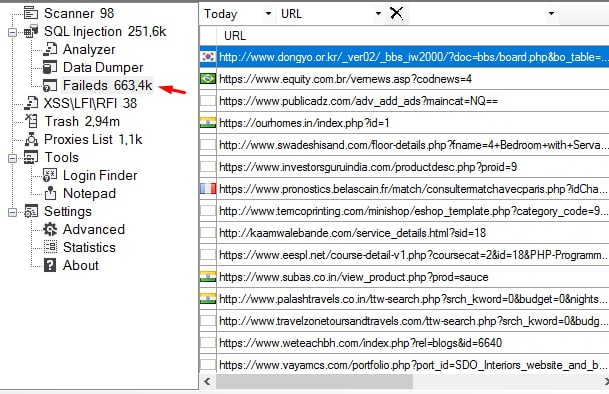This screenshot has height=394, width=609.
Task: Clear the filter with the X icon
Action: [396, 13]
